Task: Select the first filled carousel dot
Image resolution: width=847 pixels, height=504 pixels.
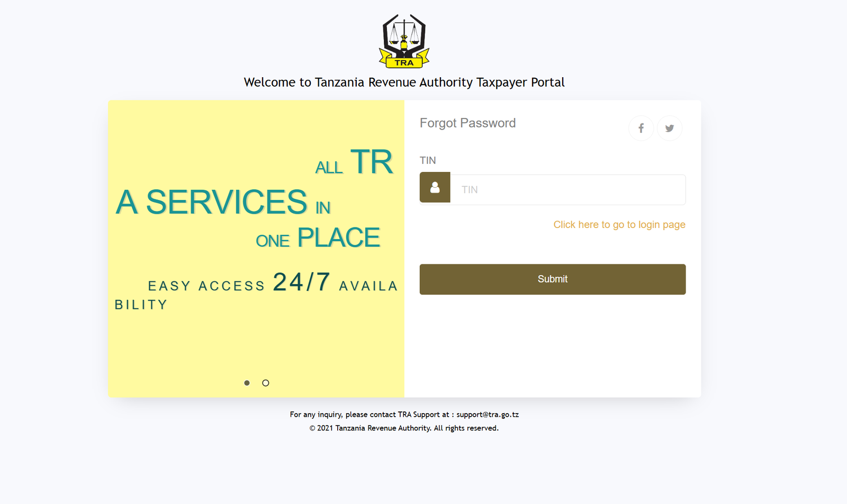Action: coord(247,383)
